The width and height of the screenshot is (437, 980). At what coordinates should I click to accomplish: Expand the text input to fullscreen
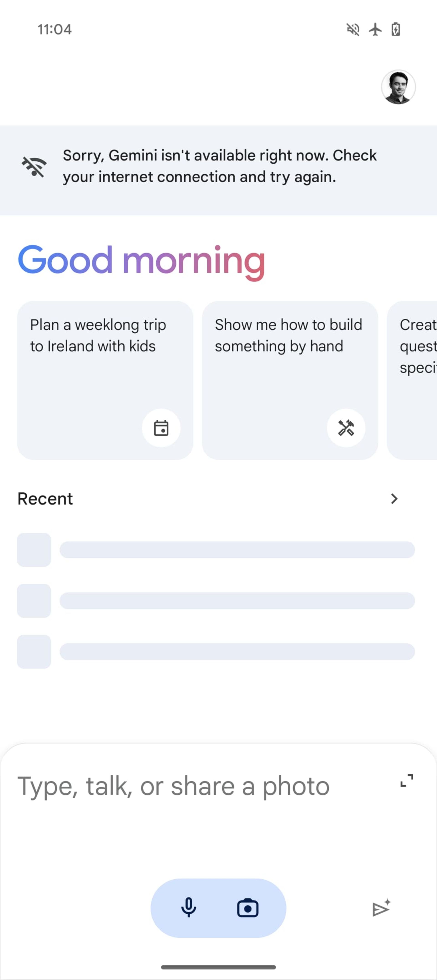(x=407, y=781)
